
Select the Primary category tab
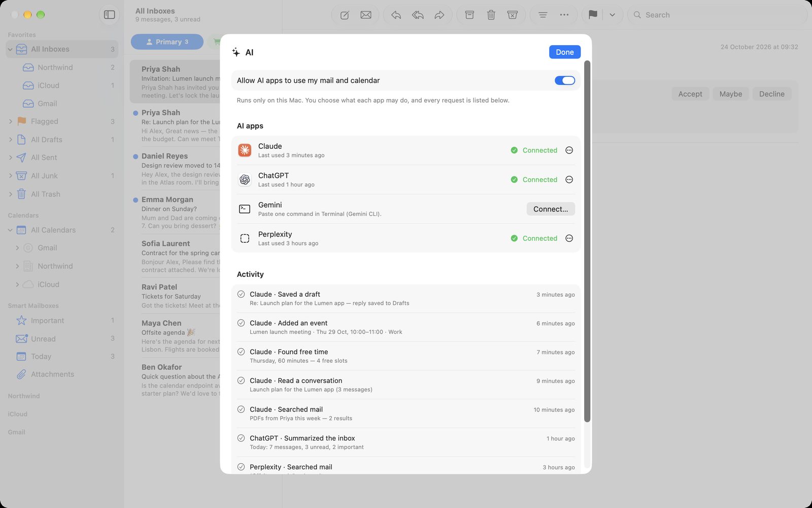pos(167,42)
